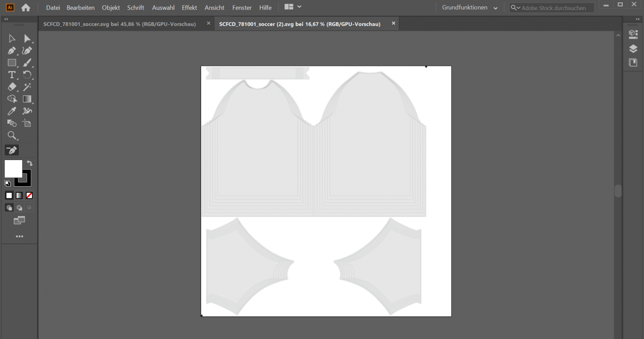
Task: Select the Selection arrow tool
Action: coord(12,39)
